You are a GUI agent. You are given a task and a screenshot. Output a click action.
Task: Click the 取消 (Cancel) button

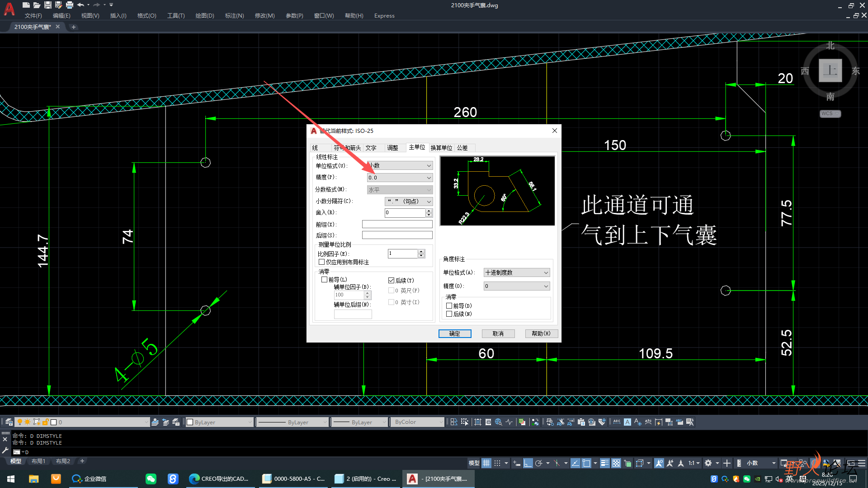tap(498, 333)
